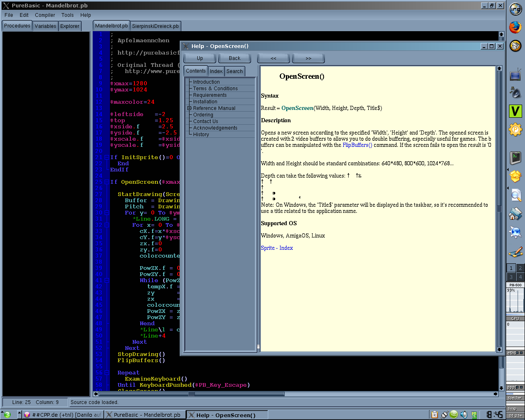The height and width of the screenshot is (420, 525).
Task: Open the home folder icon
Action: click(515, 214)
